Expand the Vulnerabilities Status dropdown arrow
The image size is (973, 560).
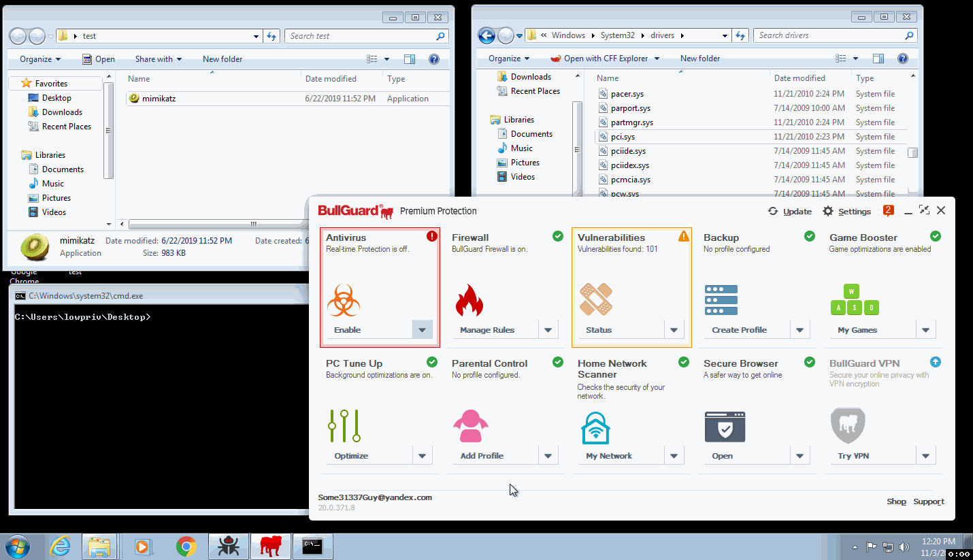pos(674,330)
